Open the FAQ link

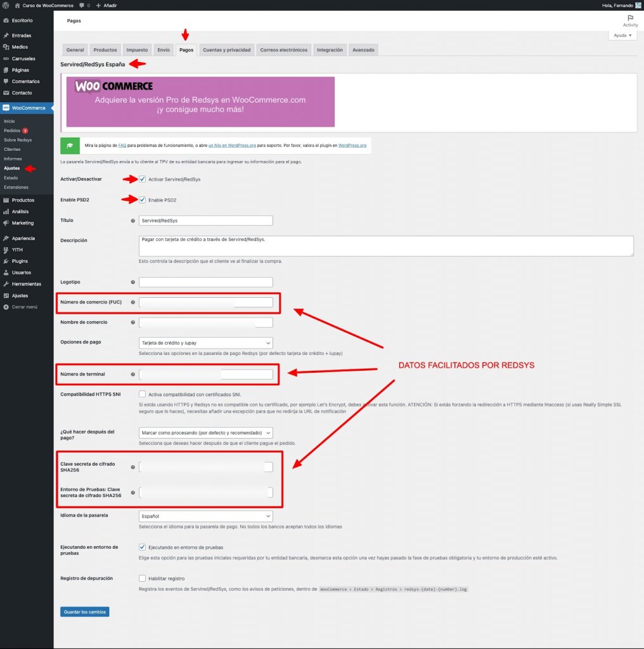pyautogui.click(x=122, y=146)
